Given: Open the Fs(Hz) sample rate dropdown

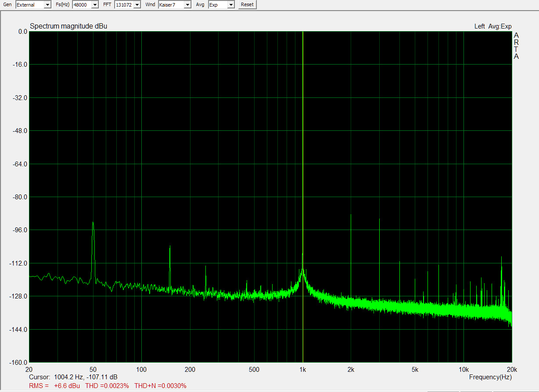Looking at the screenshot, I should coord(85,4).
